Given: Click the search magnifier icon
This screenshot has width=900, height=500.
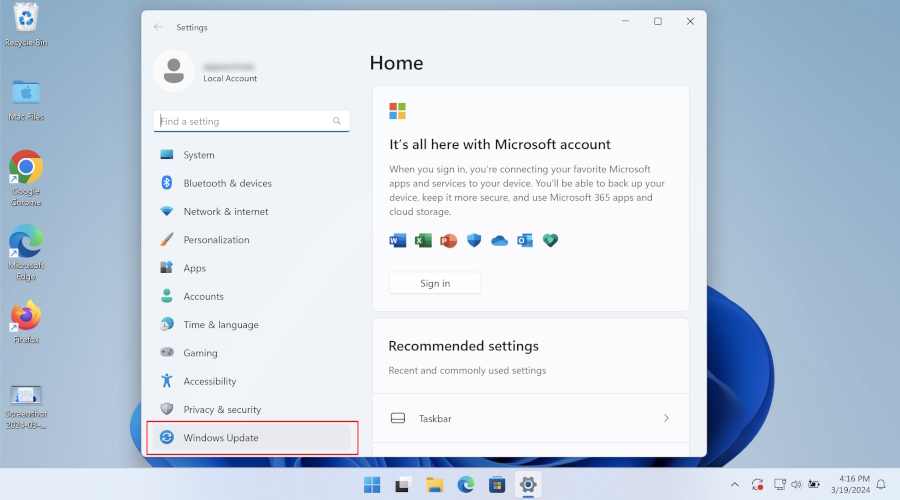Looking at the screenshot, I should point(337,121).
